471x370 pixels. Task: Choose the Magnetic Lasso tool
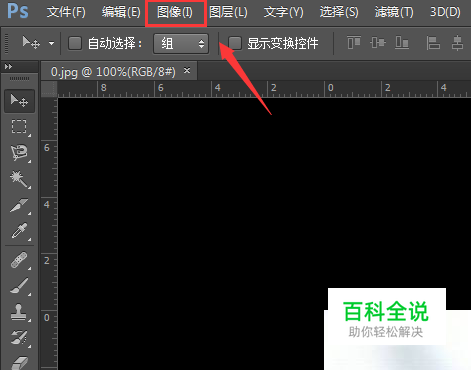click(x=19, y=153)
